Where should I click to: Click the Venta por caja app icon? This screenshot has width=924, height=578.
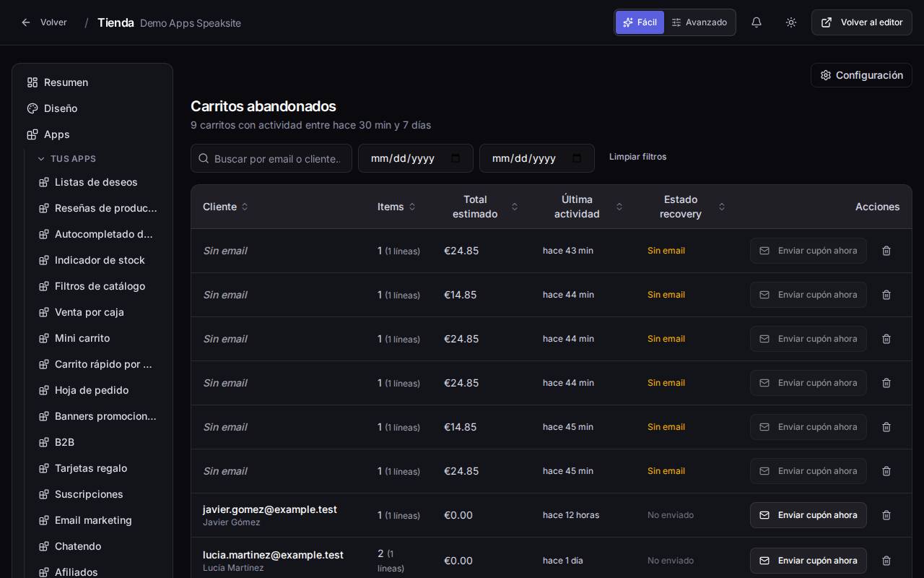[x=43, y=312]
